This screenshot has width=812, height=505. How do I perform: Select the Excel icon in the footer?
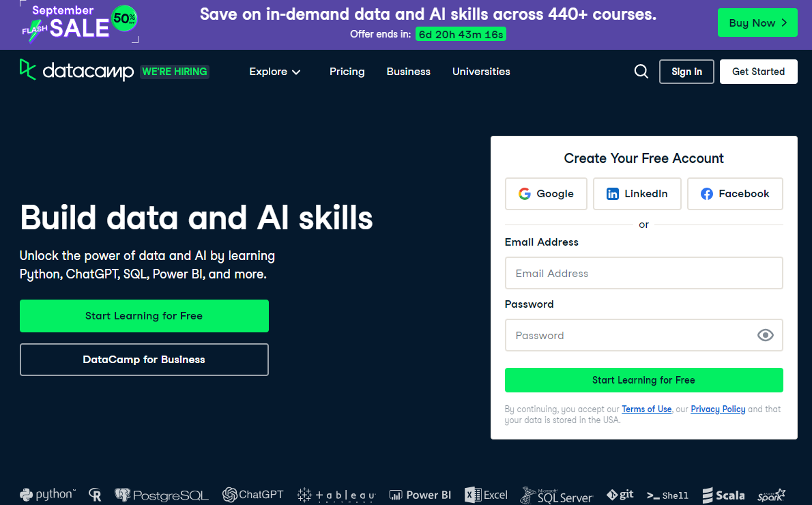coord(485,494)
